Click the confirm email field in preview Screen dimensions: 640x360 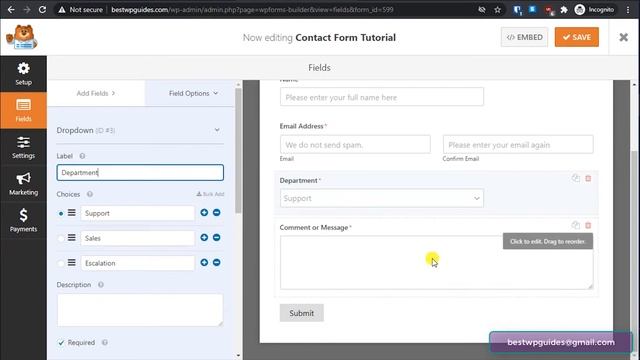(518, 144)
